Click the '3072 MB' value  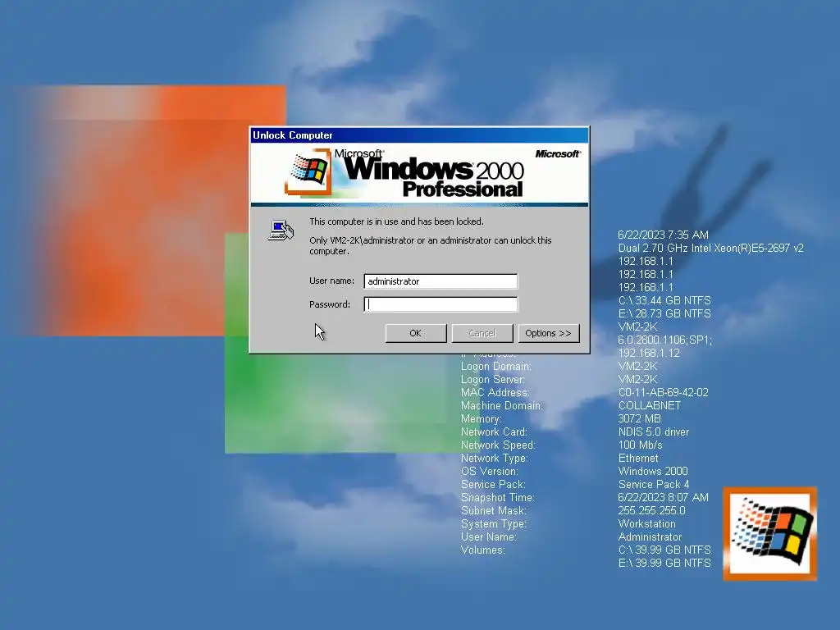(640, 419)
